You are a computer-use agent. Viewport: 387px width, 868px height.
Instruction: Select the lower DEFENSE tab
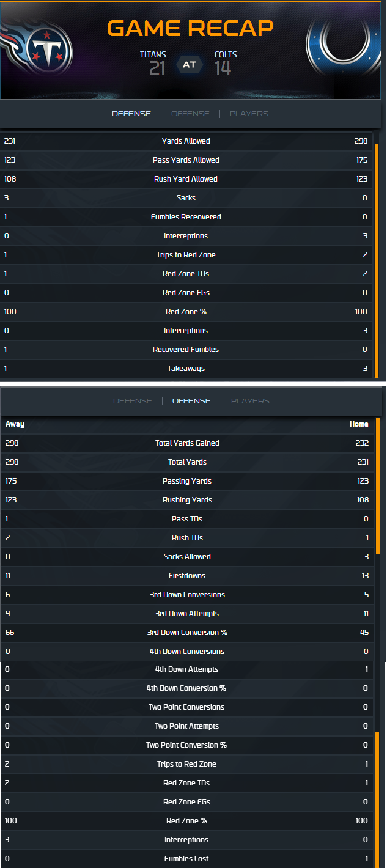point(133,401)
